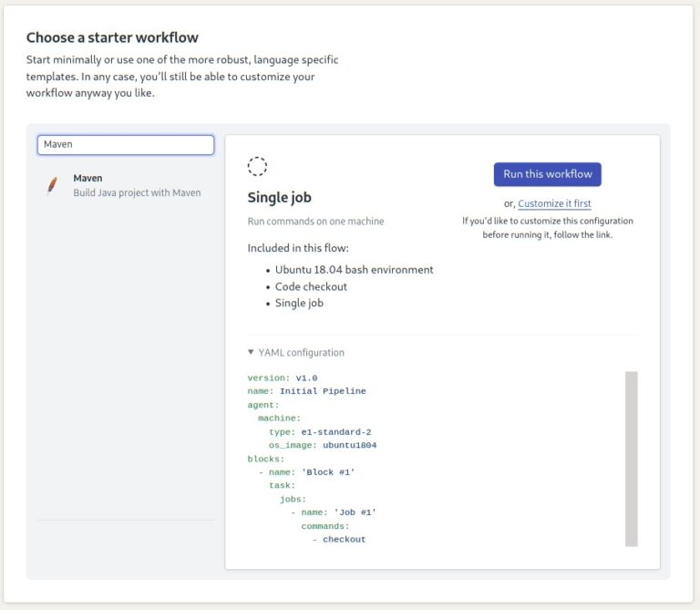
Task: Click 'Ubuntu 18.04 bash environment' bullet
Action: (x=354, y=270)
